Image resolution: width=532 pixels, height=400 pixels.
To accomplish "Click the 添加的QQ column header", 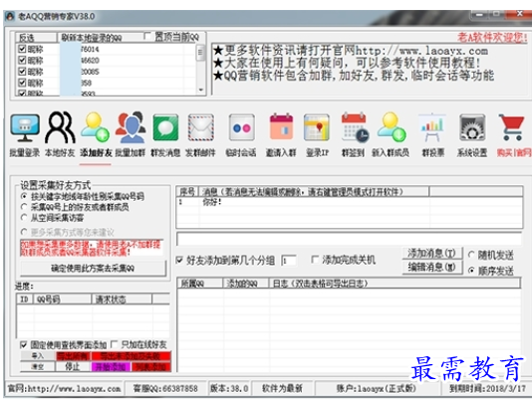I will click(246, 284).
